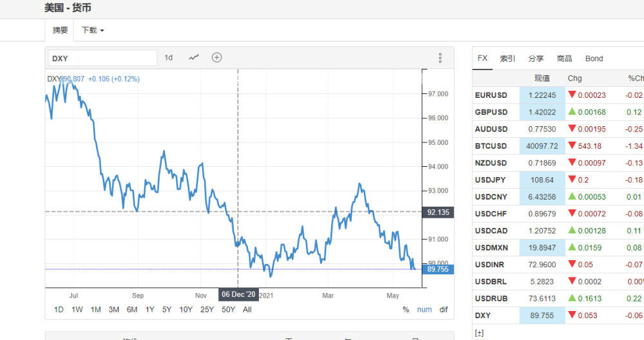Toggle the dif scale mode
This screenshot has width=644, height=340.
click(444, 310)
